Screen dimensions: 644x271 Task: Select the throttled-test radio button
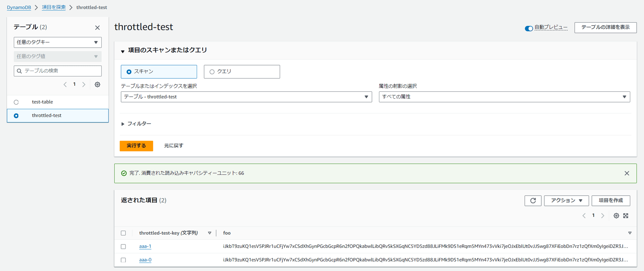16,116
